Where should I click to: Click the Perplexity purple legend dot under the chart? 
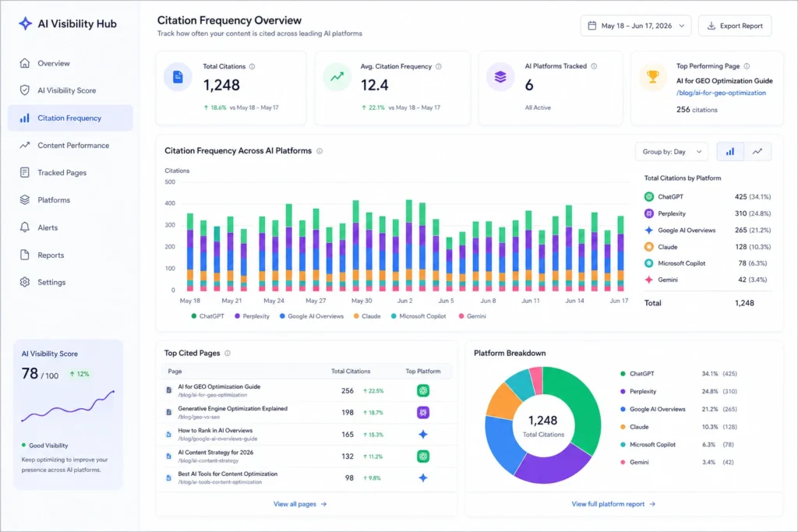pos(237,316)
